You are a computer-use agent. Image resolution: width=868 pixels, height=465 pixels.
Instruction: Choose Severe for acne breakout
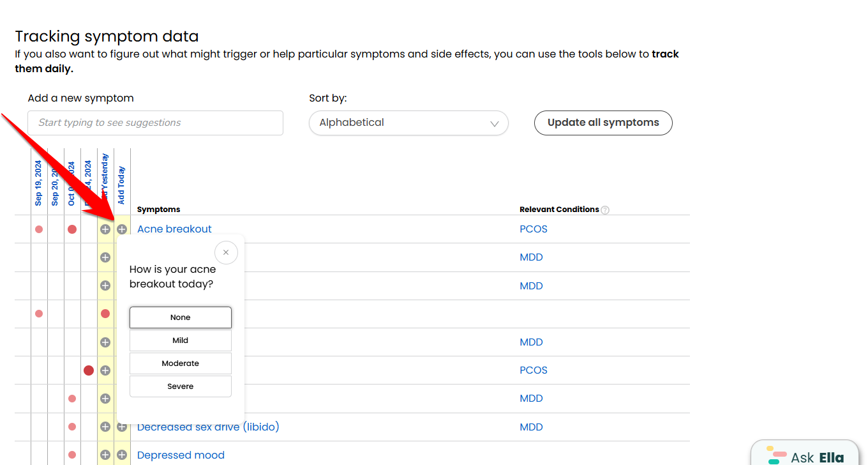(x=181, y=386)
